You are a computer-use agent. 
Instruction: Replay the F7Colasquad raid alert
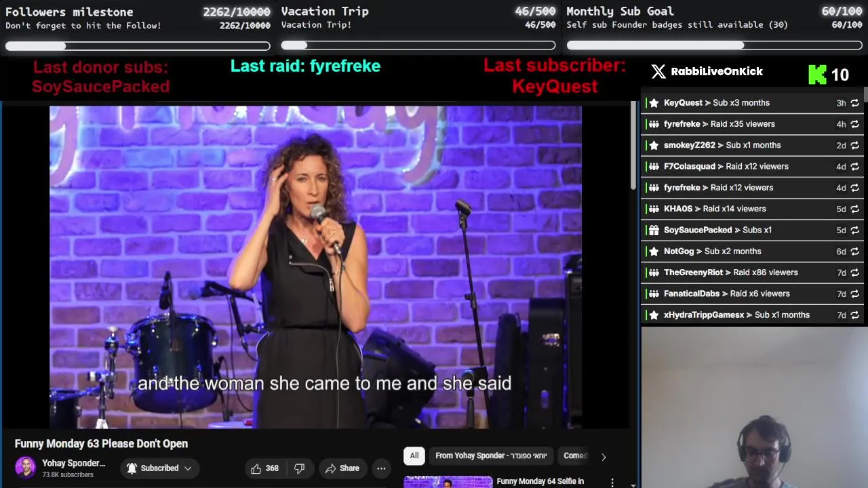854,166
